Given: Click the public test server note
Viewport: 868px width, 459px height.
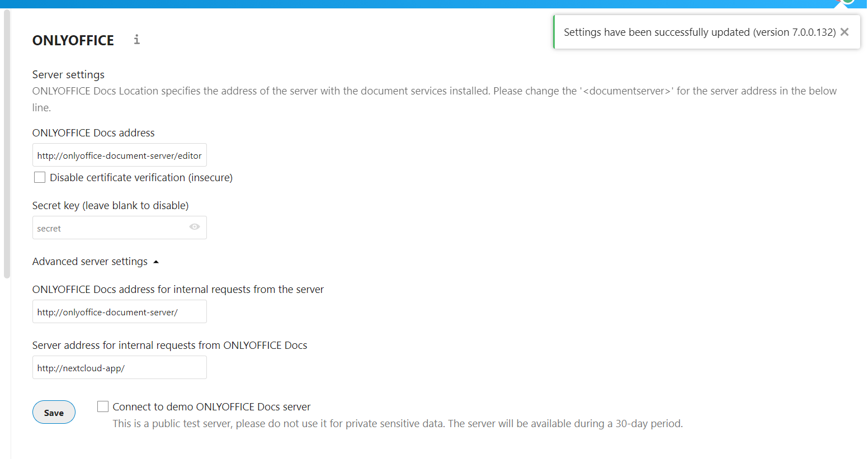Looking at the screenshot, I should tap(398, 423).
